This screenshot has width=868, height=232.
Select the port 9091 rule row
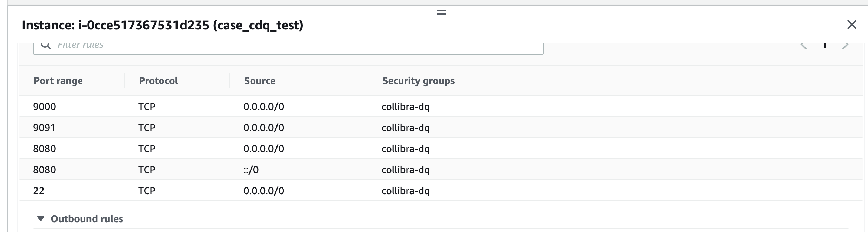[441, 128]
